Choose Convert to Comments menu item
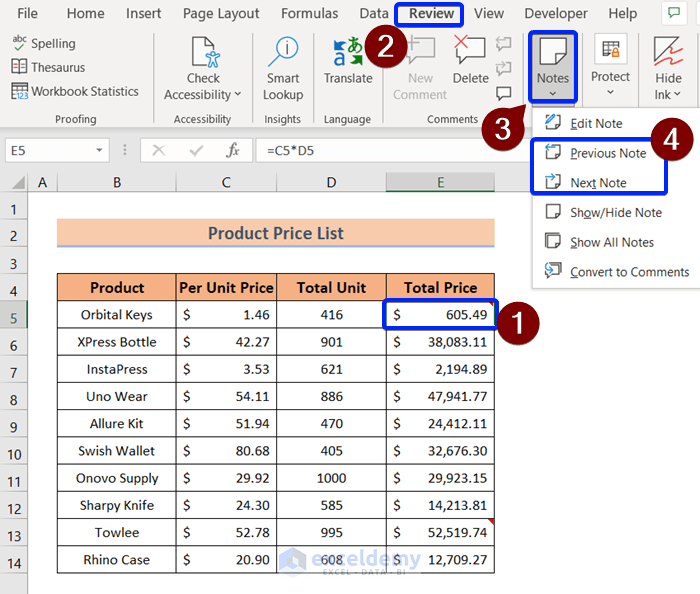The width and height of the screenshot is (700, 594). [x=628, y=271]
